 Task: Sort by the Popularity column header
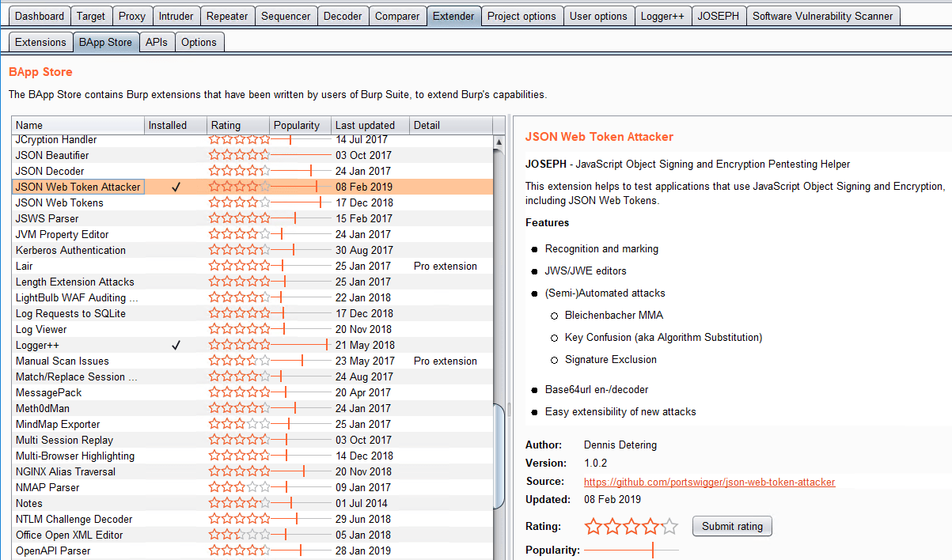[300, 125]
